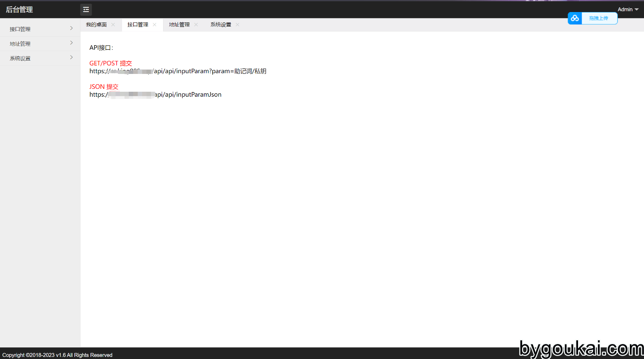Select 地址管理 in the left sidebar
Image resolution: width=644 pixels, height=359 pixels.
click(x=20, y=44)
